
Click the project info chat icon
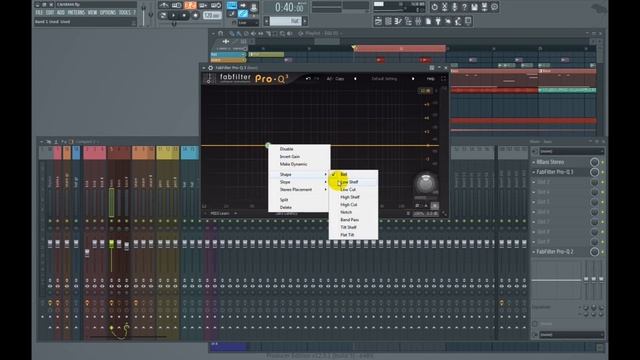(x=494, y=7)
